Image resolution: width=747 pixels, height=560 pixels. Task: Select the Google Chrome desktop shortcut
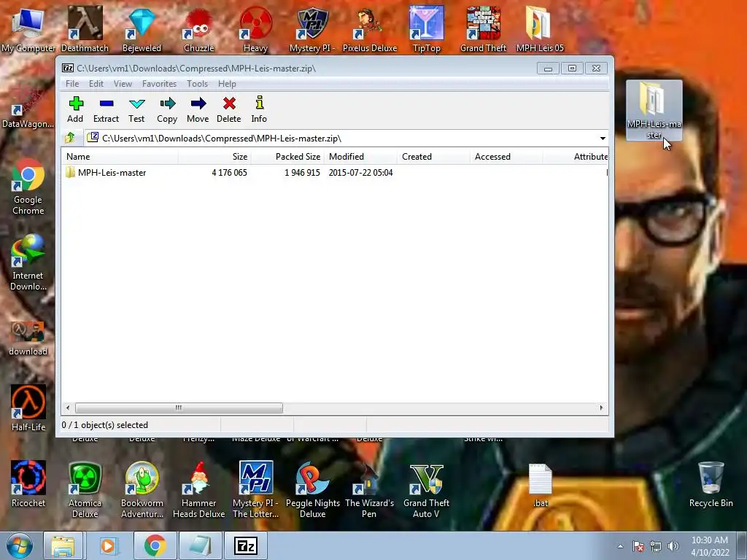[28, 187]
